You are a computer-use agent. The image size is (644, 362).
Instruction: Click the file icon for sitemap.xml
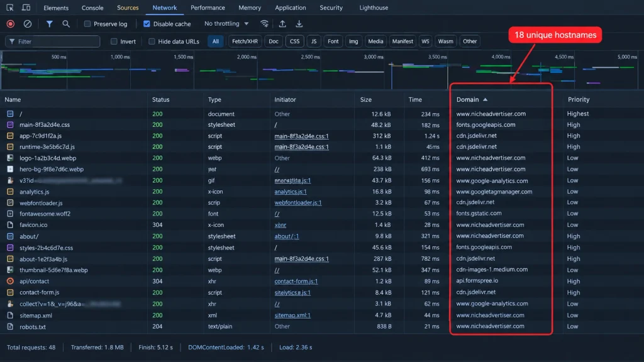(x=10, y=315)
